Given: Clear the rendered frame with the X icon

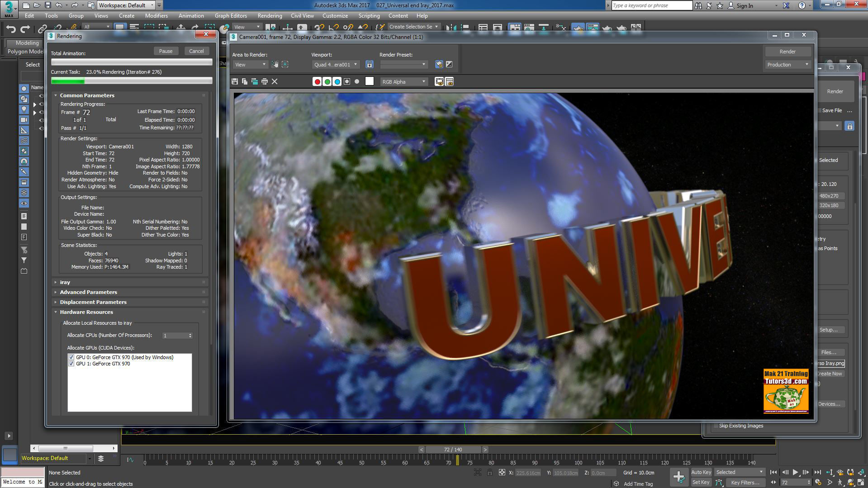Looking at the screenshot, I should point(275,81).
